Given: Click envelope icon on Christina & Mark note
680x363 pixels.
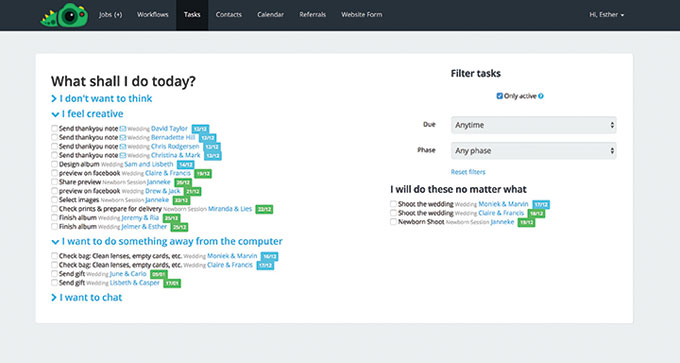Looking at the screenshot, I should click(123, 155).
